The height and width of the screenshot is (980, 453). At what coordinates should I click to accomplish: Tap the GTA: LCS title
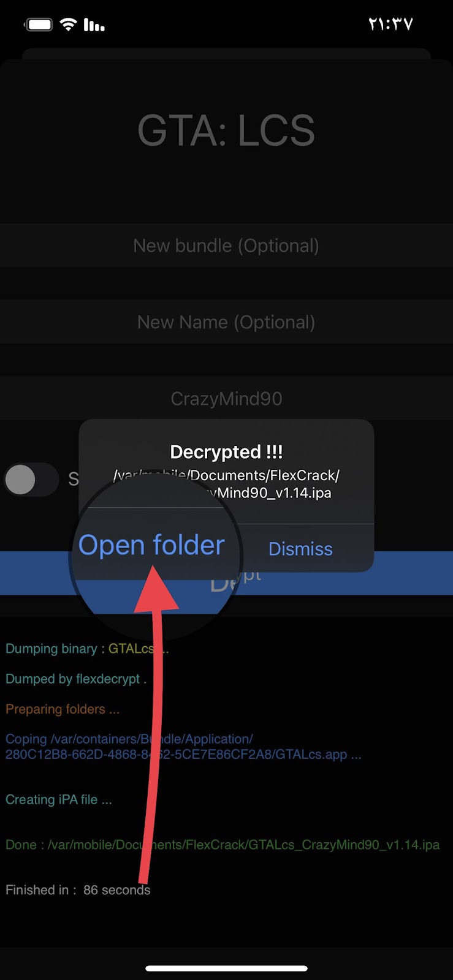click(x=226, y=130)
